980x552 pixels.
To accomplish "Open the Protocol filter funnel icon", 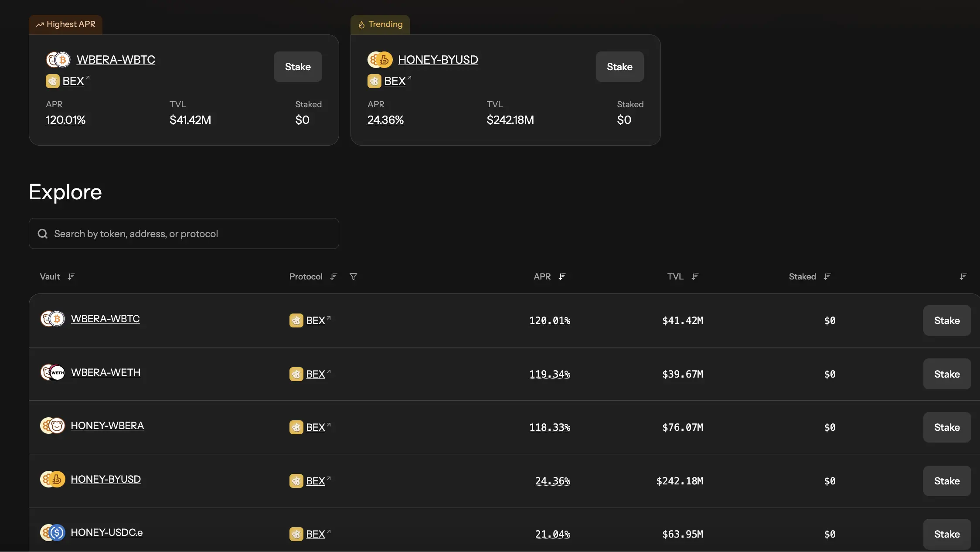I will pos(354,276).
